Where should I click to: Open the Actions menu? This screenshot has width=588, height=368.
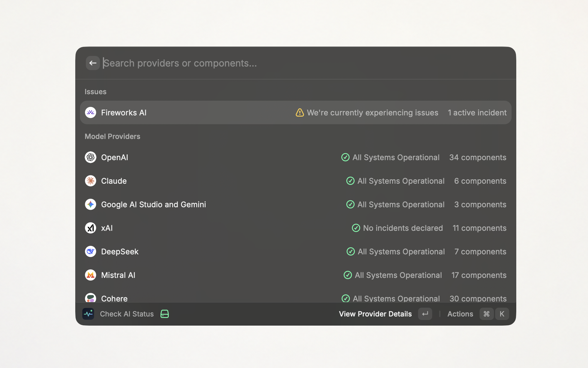click(460, 314)
